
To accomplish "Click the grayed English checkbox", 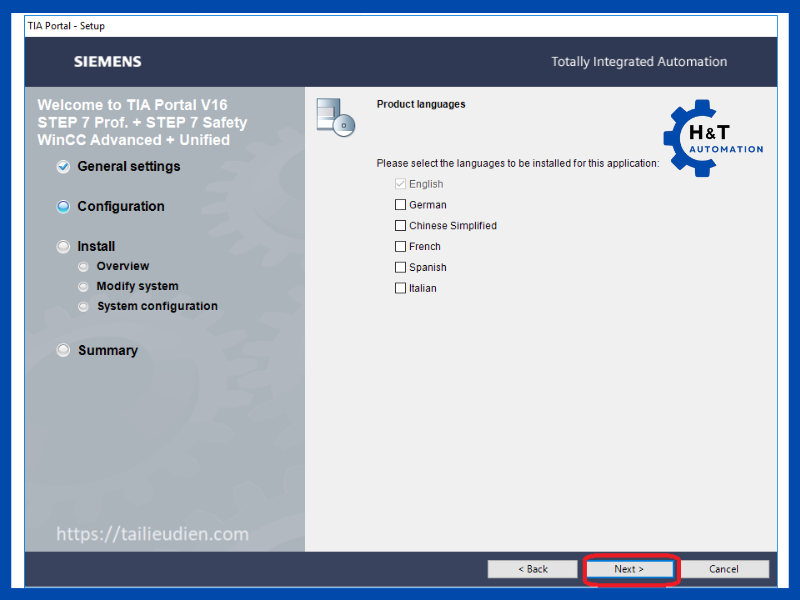I will pyautogui.click(x=401, y=184).
